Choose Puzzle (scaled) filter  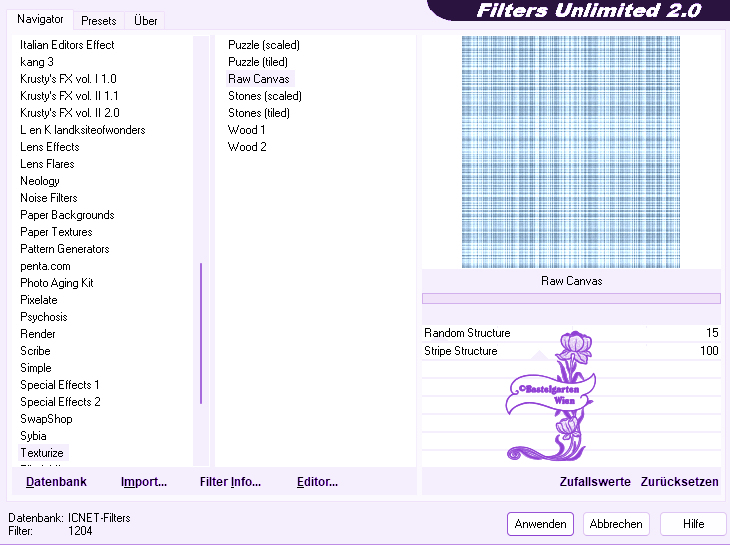pyautogui.click(x=264, y=45)
